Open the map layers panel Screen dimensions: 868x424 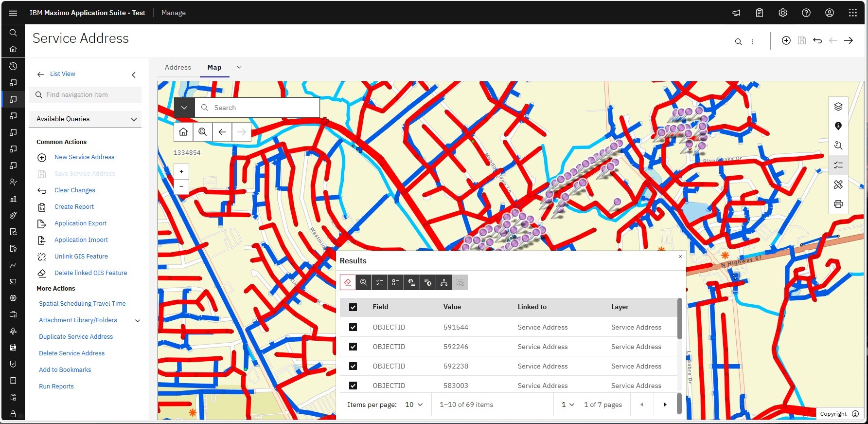[838, 107]
